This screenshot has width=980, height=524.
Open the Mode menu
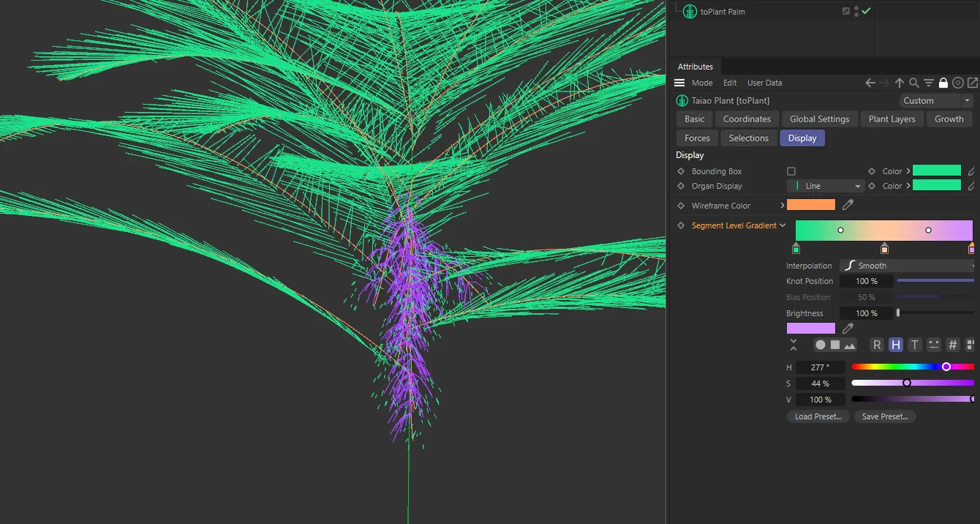pos(702,83)
